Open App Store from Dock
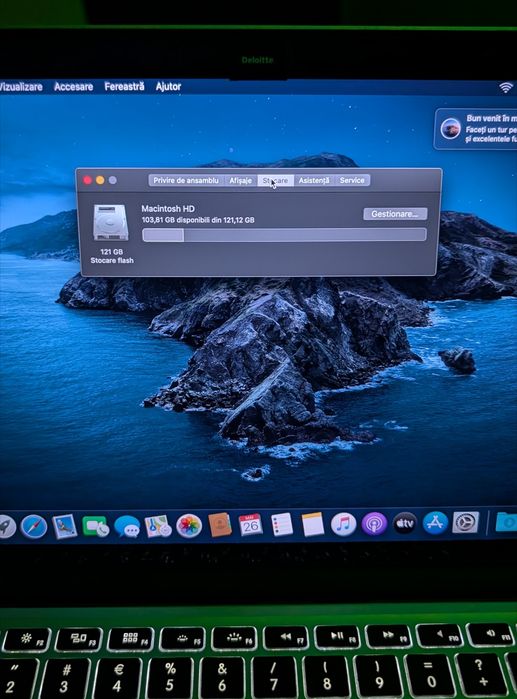Image resolution: width=517 pixels, height=699 pixels. point(435,522)
